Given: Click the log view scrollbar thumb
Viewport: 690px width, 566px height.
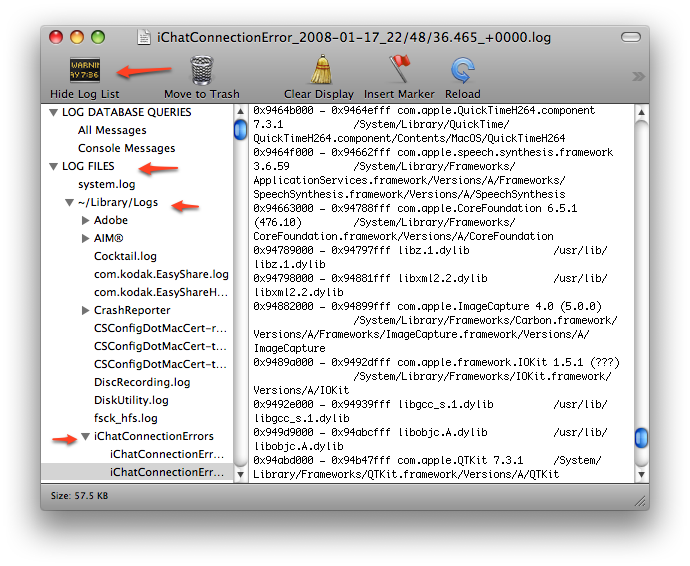Looking at the screenshot, I should click(x=641, y=438).
